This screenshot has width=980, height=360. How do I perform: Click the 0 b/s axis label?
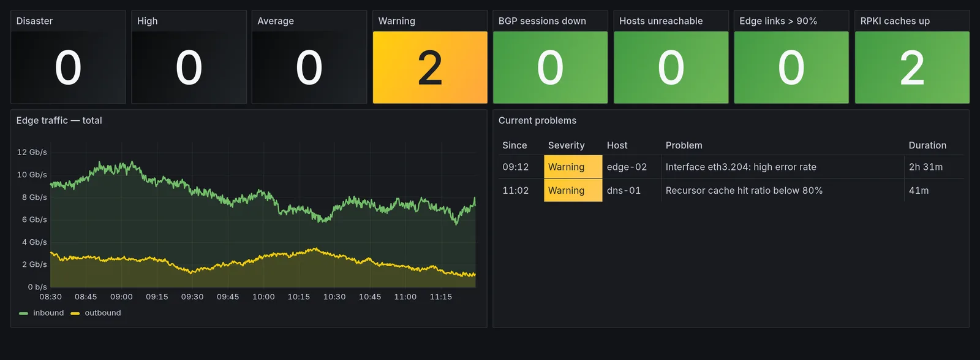coord(37,287)
